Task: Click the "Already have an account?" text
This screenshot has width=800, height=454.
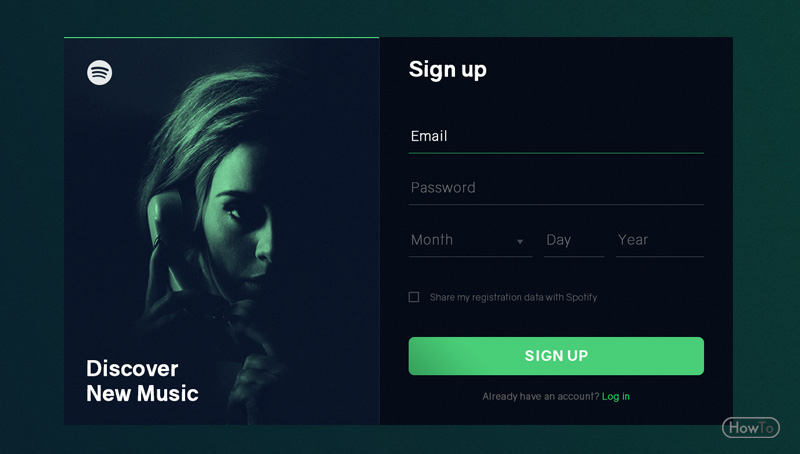Action: [541, 396]
